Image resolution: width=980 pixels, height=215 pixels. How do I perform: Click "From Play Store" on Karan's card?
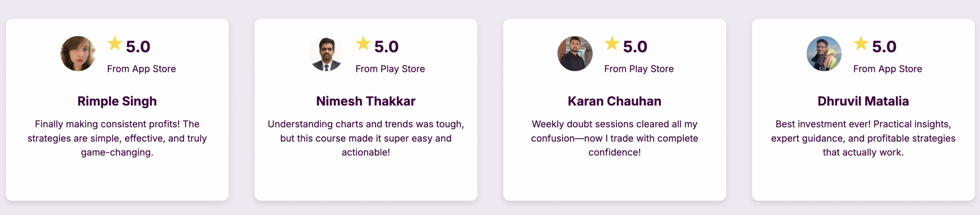point(639,69)
